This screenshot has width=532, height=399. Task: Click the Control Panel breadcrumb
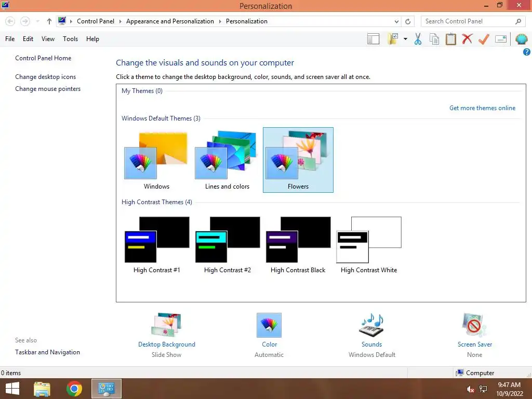click(x=96, y=21)
